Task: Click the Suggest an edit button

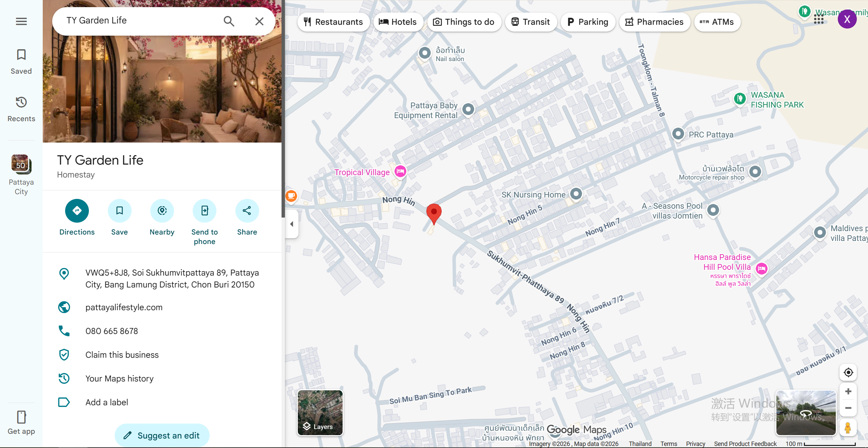Action: pyautogui.click(x=162, y=435)
